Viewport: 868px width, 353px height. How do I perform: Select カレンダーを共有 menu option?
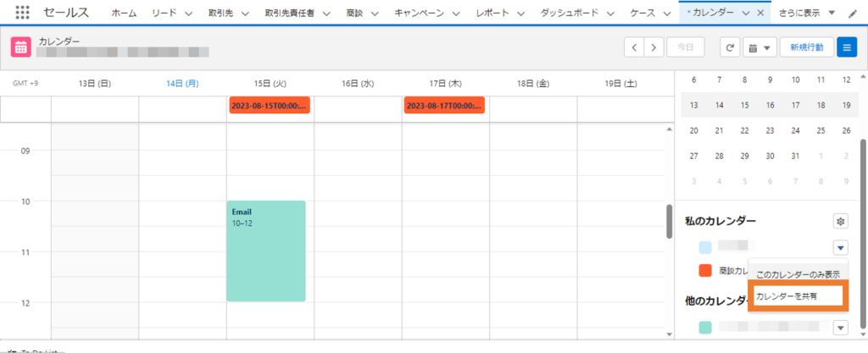798,296
